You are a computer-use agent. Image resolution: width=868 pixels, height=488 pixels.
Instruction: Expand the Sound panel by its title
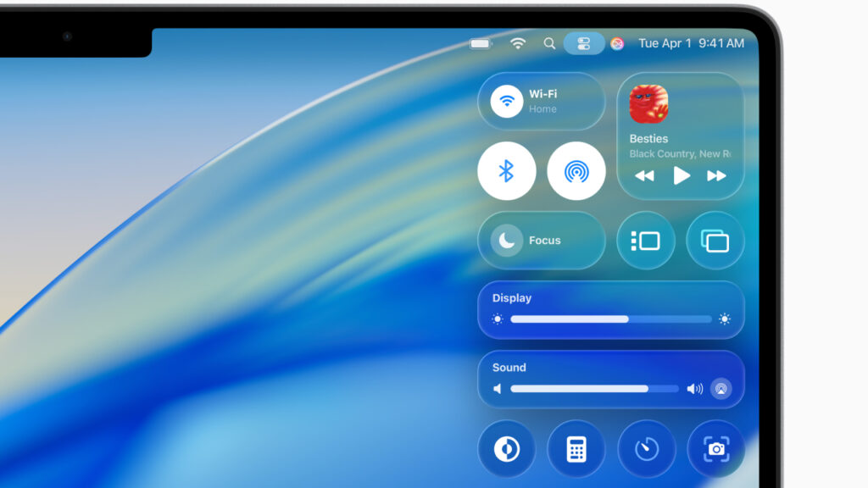point(509,368)
